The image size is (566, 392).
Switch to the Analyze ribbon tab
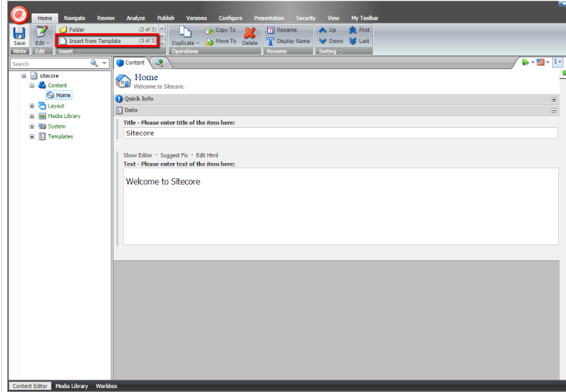click(136, 18)
